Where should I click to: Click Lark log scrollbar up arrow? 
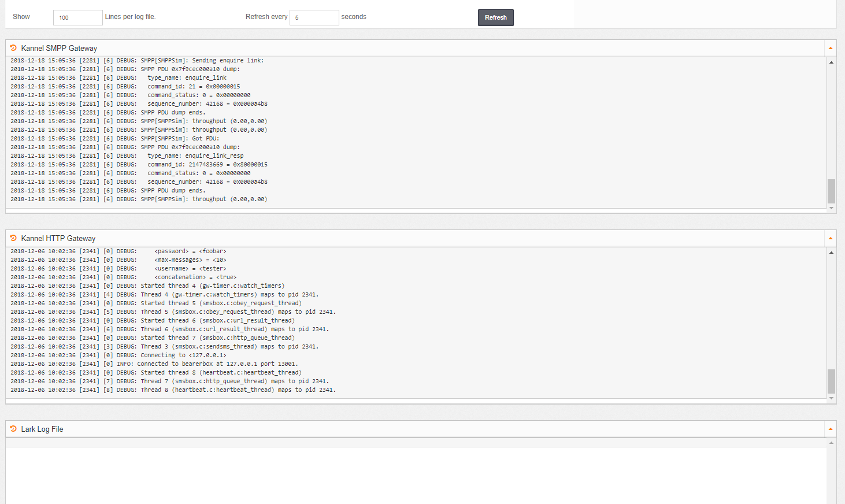(831, 443)
